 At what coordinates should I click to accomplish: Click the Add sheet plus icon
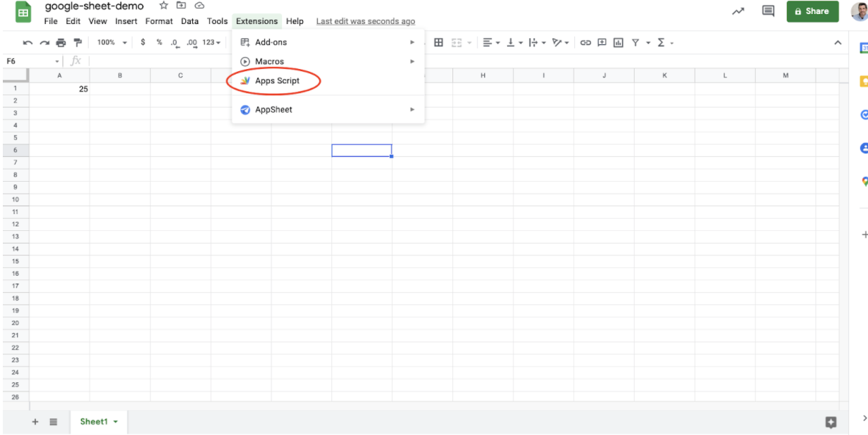click(x=35, y=422)
